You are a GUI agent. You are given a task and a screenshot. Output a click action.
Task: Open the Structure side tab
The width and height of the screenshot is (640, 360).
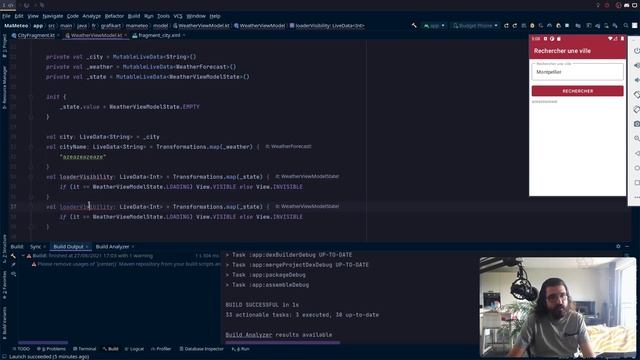[x=4, y=248]
